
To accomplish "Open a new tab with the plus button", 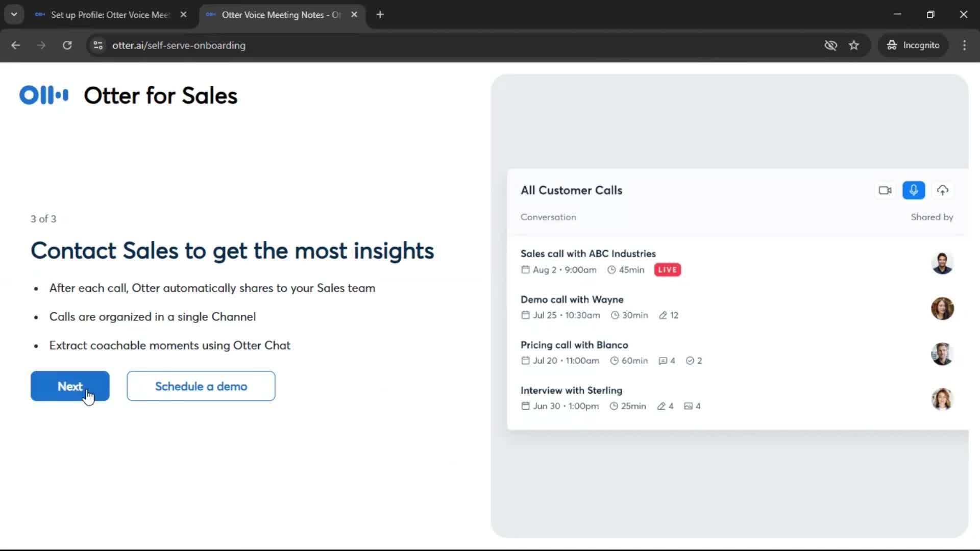I will coord(380,15).
